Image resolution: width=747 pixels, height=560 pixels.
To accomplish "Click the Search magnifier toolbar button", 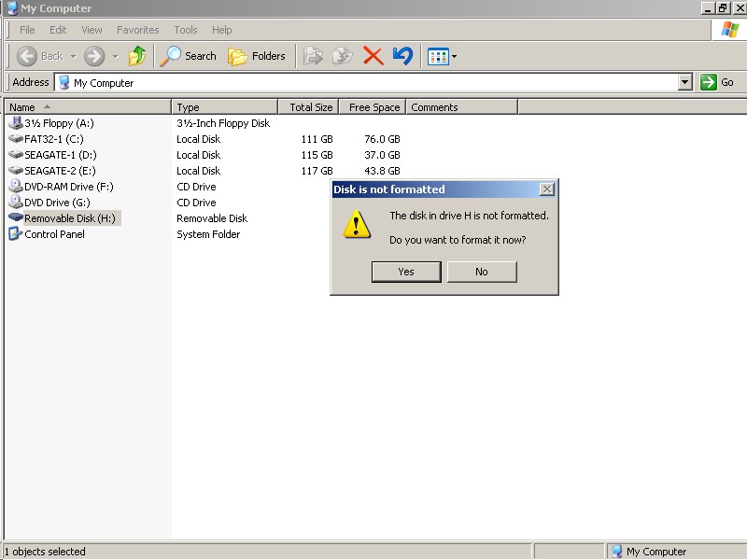I will pyautogui.click(x=188, y=56).
